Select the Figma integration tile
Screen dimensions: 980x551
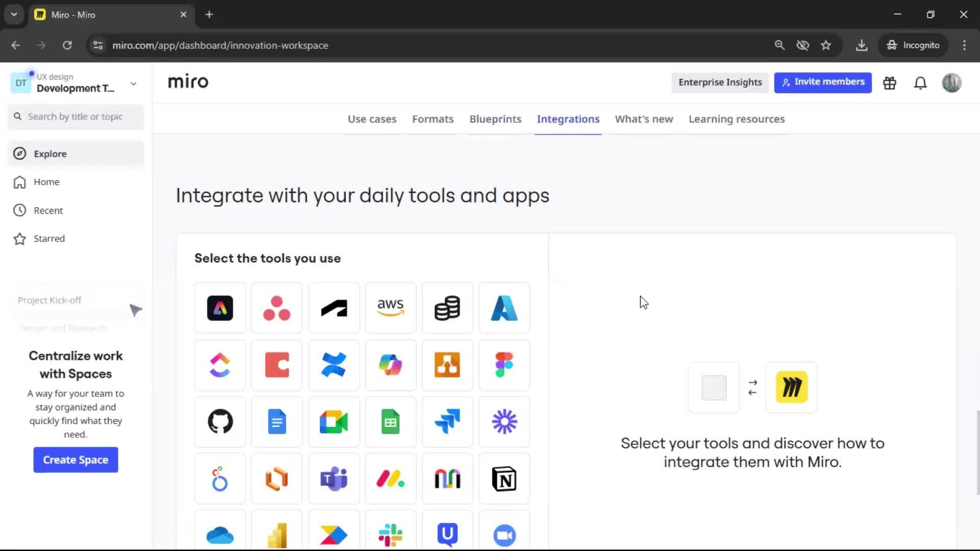pyautogui.click(x=504, y=365)
